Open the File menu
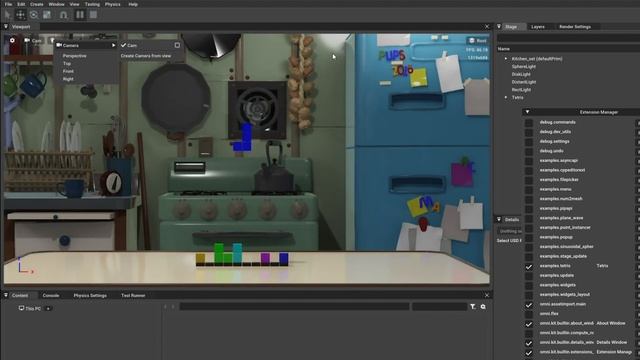The image size is (640, 360). (x=8, y=4)
